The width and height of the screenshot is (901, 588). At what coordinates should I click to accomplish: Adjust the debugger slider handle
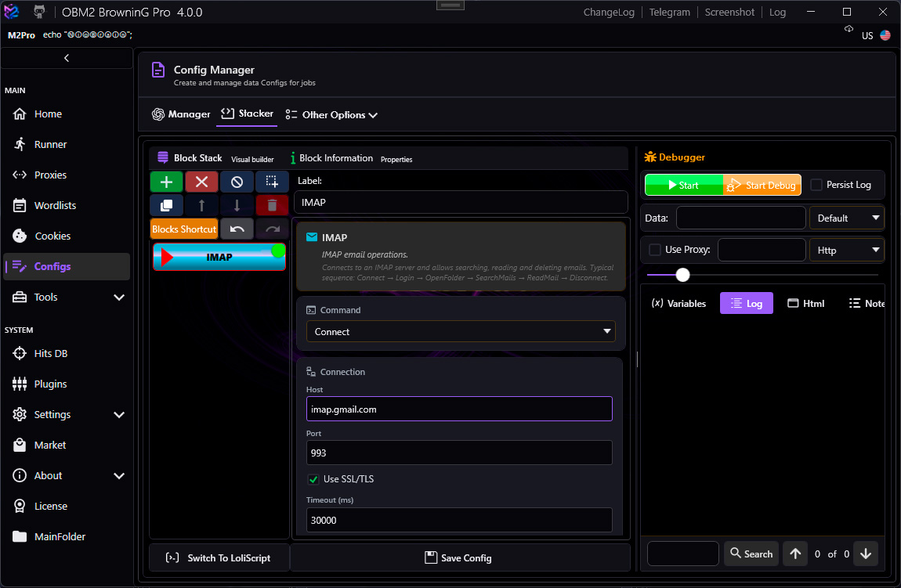click(x=682, y=275)
